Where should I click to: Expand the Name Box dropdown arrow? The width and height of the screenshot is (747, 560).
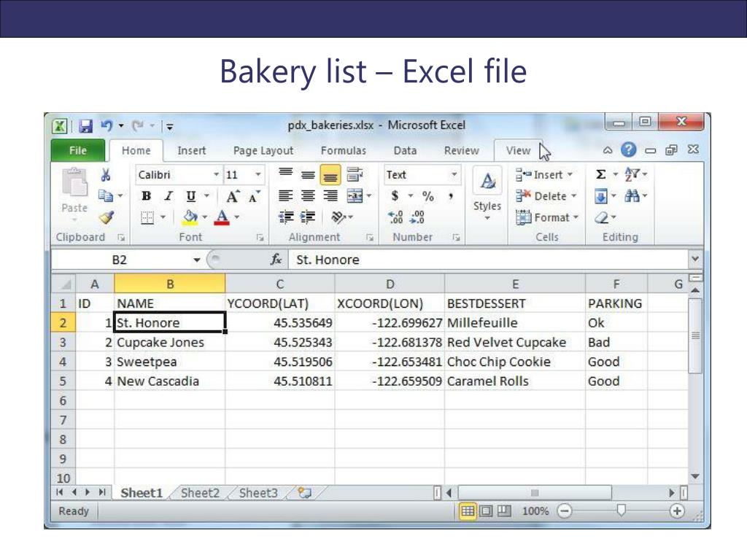[x=196, y=260]
